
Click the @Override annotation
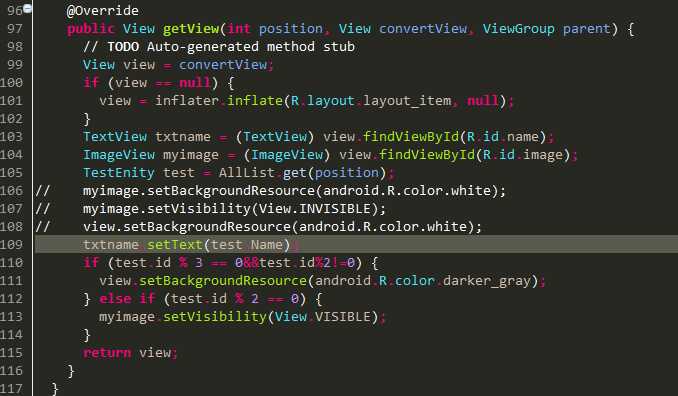[102, 10]
